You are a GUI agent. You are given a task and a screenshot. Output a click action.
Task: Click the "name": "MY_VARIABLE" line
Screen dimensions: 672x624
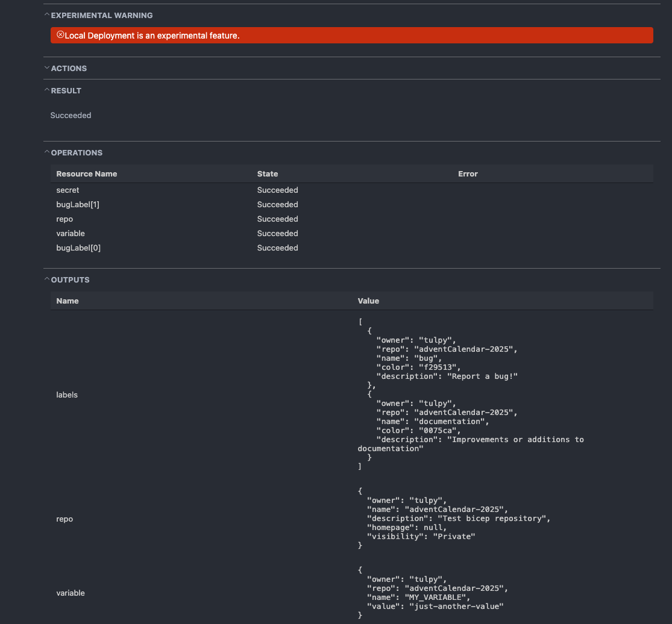point(418,597)
